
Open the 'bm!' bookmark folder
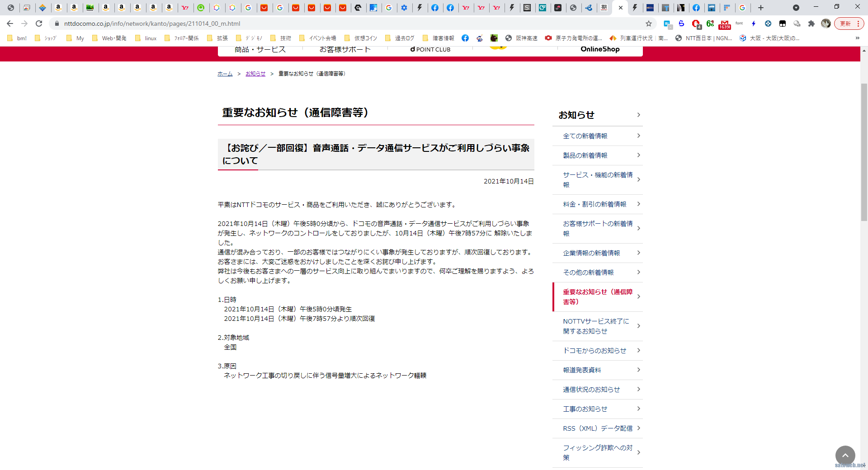(x=17, y=38)
